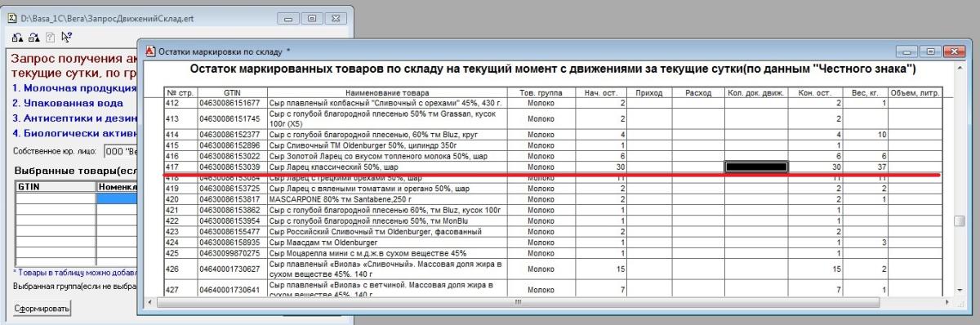Select the Упакованная вода group link
980x325 pixels.
point(68,103)
